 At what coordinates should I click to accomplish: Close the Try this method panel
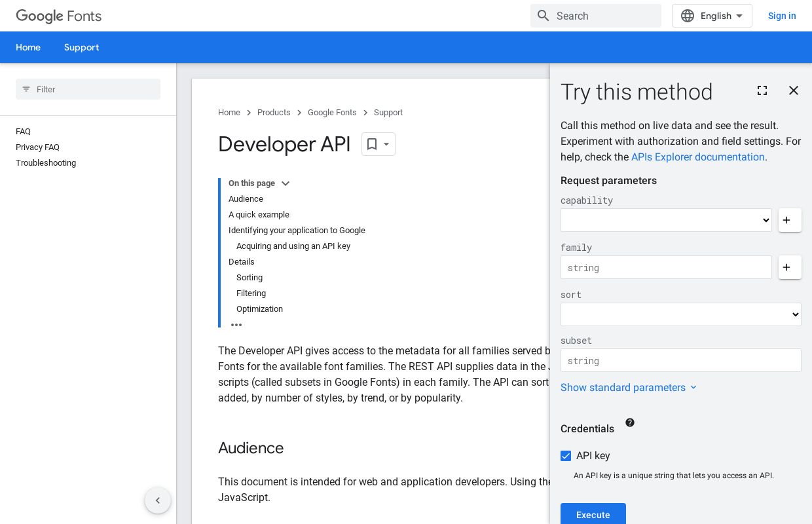[x=794, y=90]
